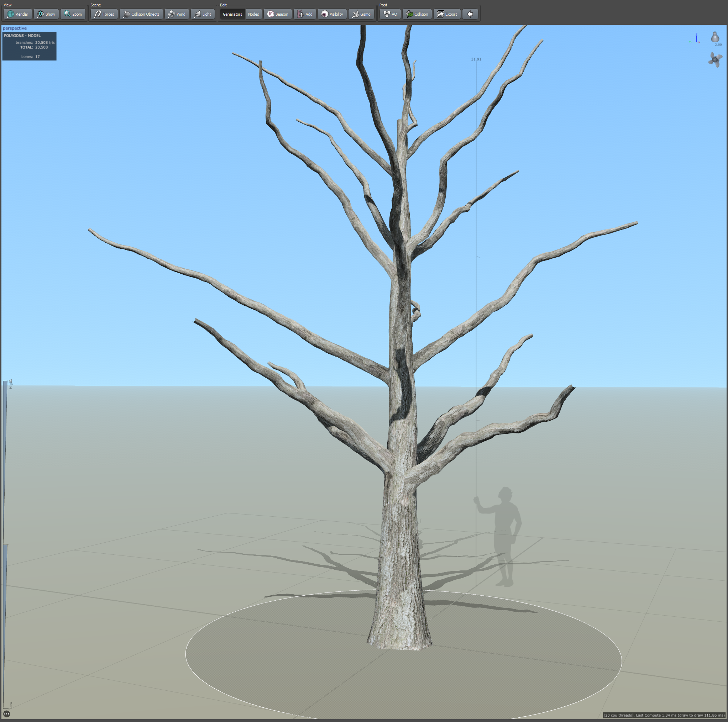Open the Zoom magnifier menu

pyautogui.click(x=73, y=14)
